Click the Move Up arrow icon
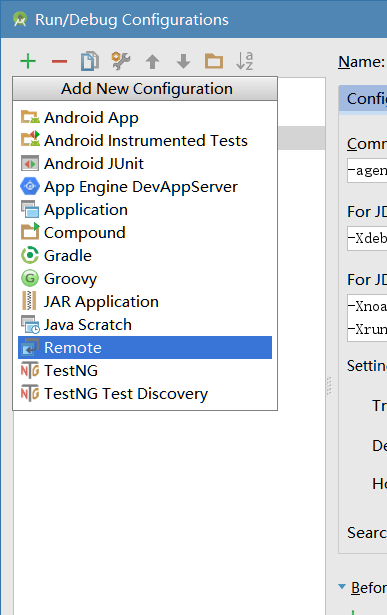Screen dimensions: 387x615 (x=153, y=62)
